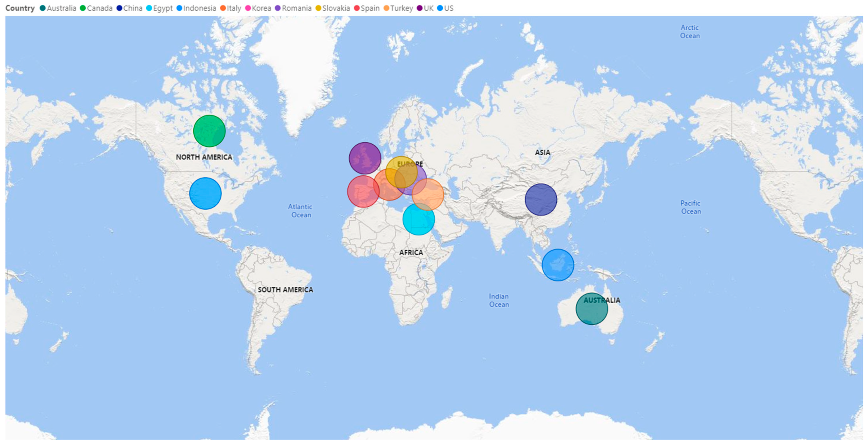868x444 pixels.
Task: Select the blue US bubble on map
Action: coord(205,193)
